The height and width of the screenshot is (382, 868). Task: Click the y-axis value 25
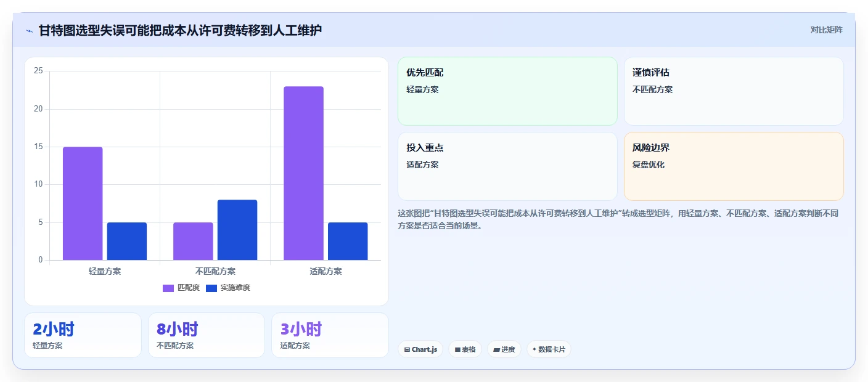(38, 71)
